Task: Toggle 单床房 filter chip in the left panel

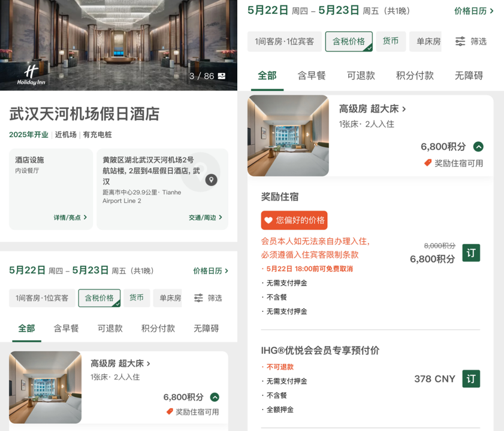Action: tap(167, 298)
